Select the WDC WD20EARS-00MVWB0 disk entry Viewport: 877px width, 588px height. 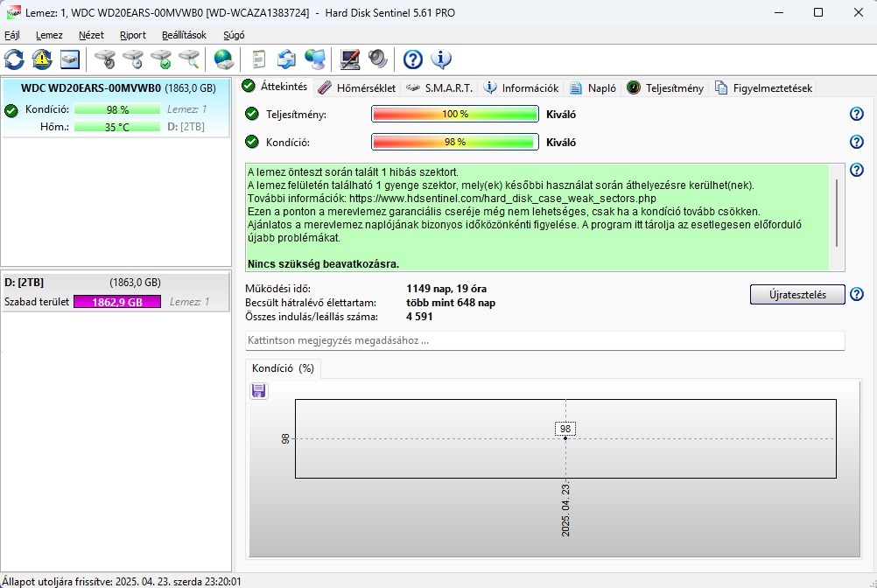(116, 108)
